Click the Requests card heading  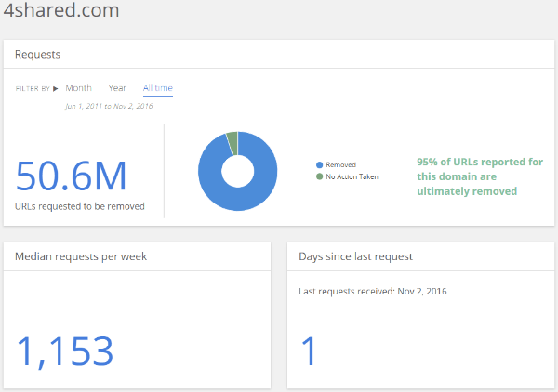coord(37,55)
